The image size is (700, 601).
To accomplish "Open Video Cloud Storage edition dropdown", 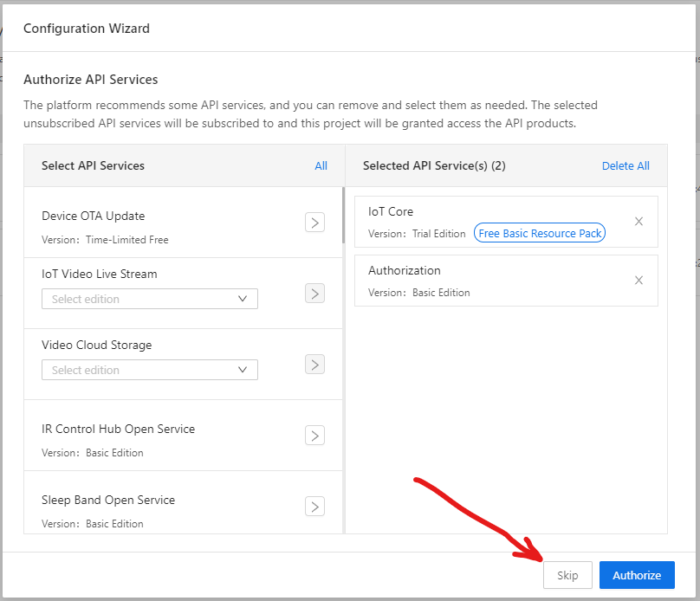I will pos(150,370).
